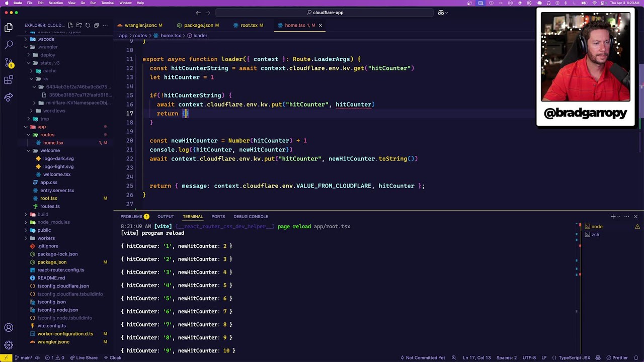This screenshot has width=644, height=362.
Task: Select the zsh terminal instance
Action: point(595,235)
